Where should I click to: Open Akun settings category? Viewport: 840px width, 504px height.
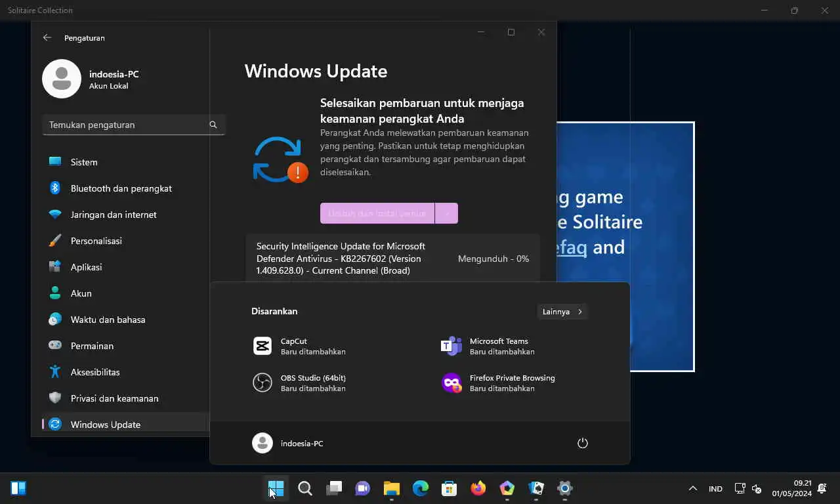click(x=125, y=293)
